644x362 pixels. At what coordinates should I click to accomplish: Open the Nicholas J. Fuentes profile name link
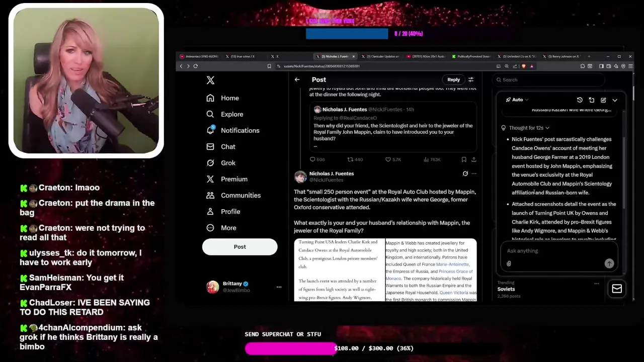[331, 173]
